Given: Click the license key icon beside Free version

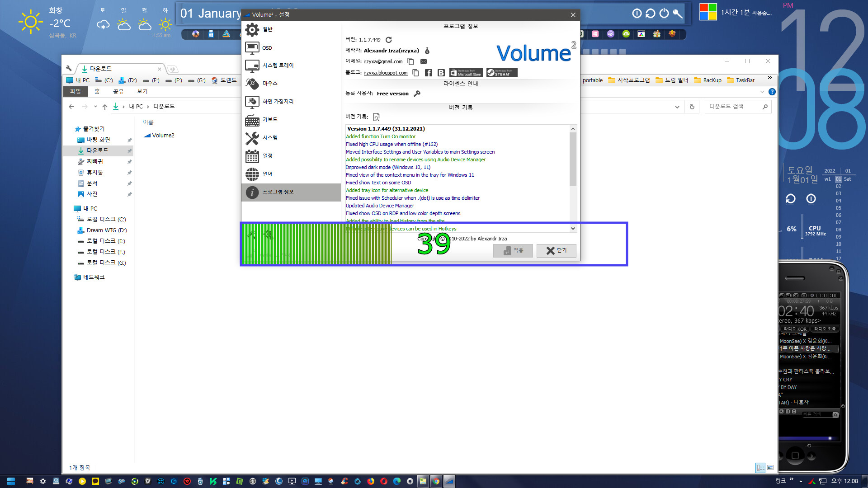Looking at the screenshot, I should [417, 94].
